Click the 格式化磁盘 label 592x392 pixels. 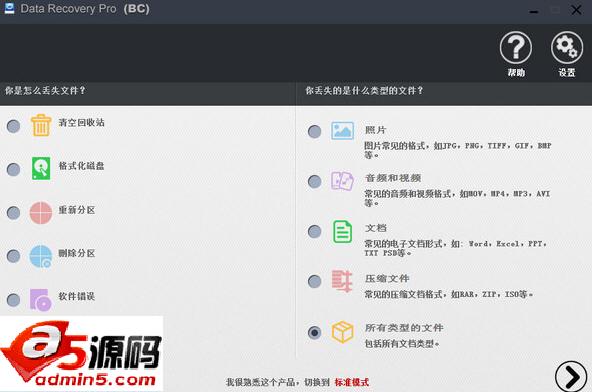(82, 166)
